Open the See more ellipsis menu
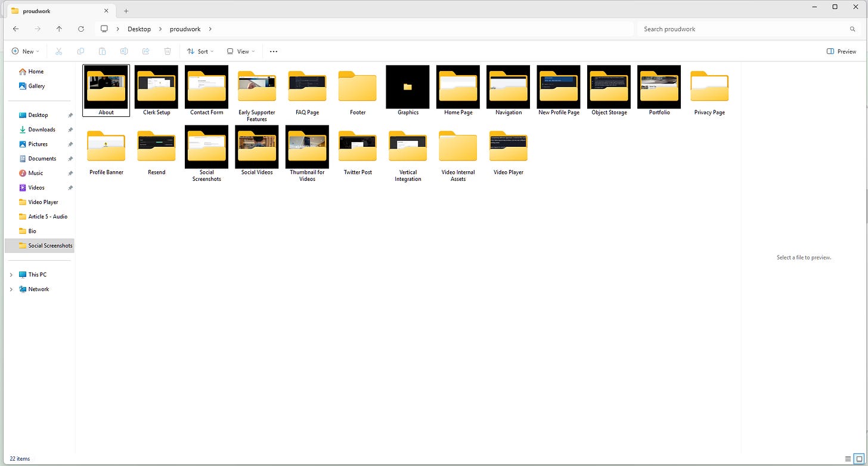This screenshot has width=868, height=466. pos(274,51)
